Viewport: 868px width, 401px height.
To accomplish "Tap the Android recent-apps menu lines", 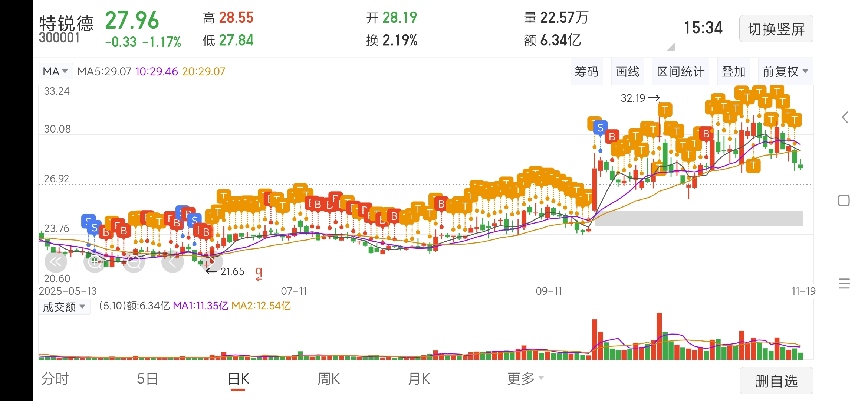I will pos(844,284).
